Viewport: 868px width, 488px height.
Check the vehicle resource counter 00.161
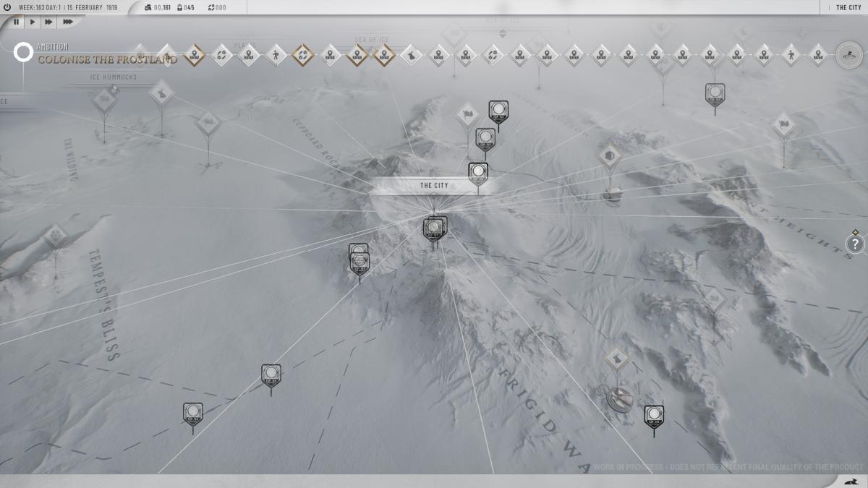[x=158, y=8]
